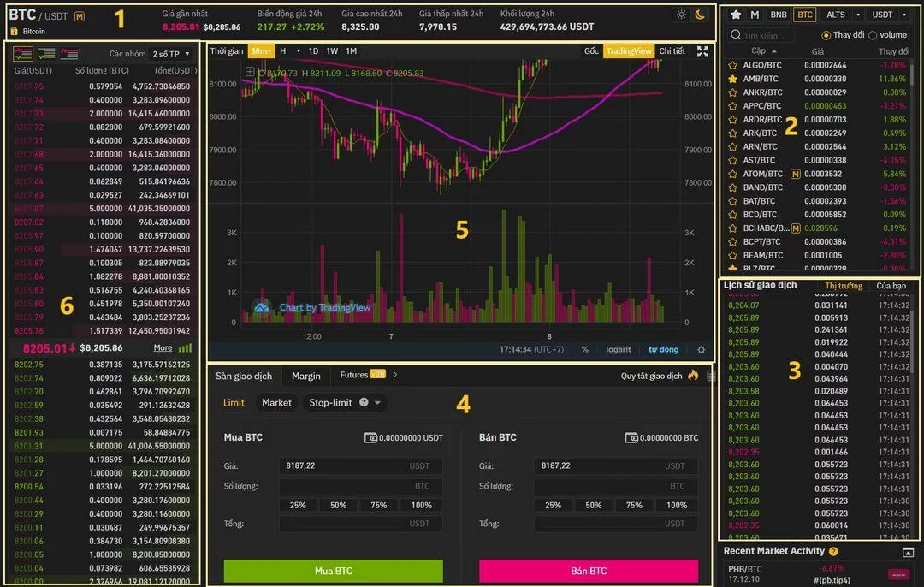The height and width of the screenshot is (587, 924).
Task: Toggle chart percent scale
Action: tap(584, 349)
